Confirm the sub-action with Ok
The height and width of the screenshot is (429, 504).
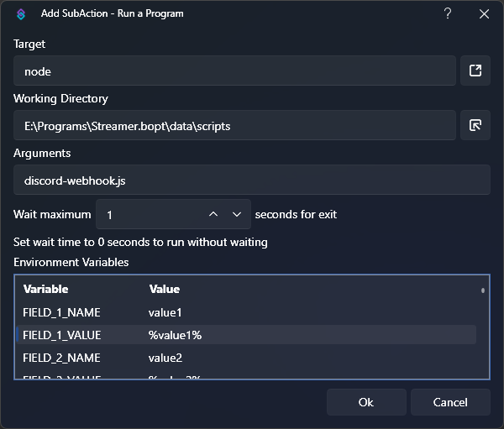click(x=366, y=402)
